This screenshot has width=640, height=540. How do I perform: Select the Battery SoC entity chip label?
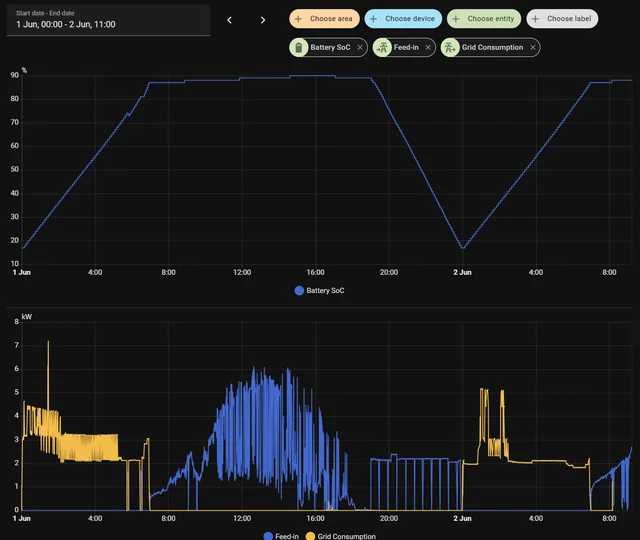330,47
